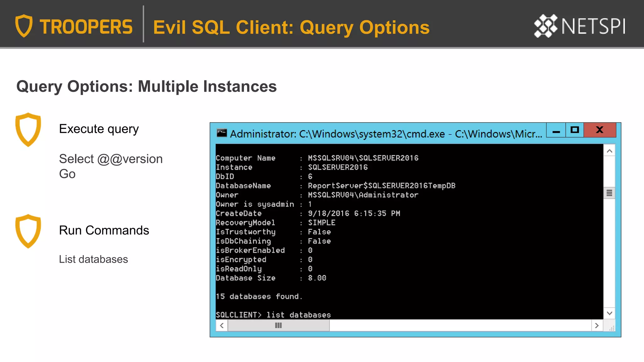
Task: Click the horizontal scrollbar thumb
Action: tap(279, 326)
